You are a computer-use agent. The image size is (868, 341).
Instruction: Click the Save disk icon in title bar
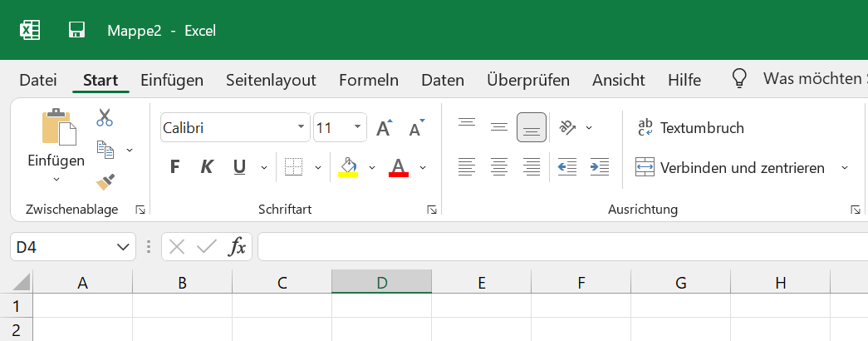click(77, 30)
